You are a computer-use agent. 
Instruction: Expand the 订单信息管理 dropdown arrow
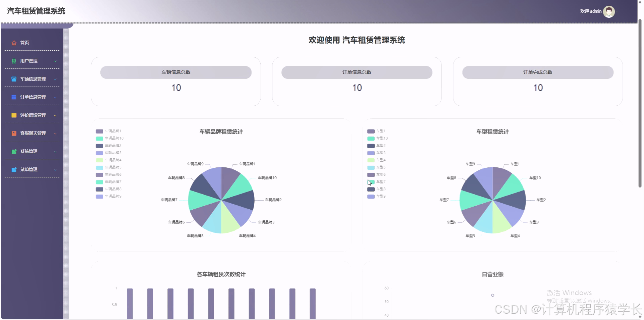pyautogui.click(x=55, y=97)
